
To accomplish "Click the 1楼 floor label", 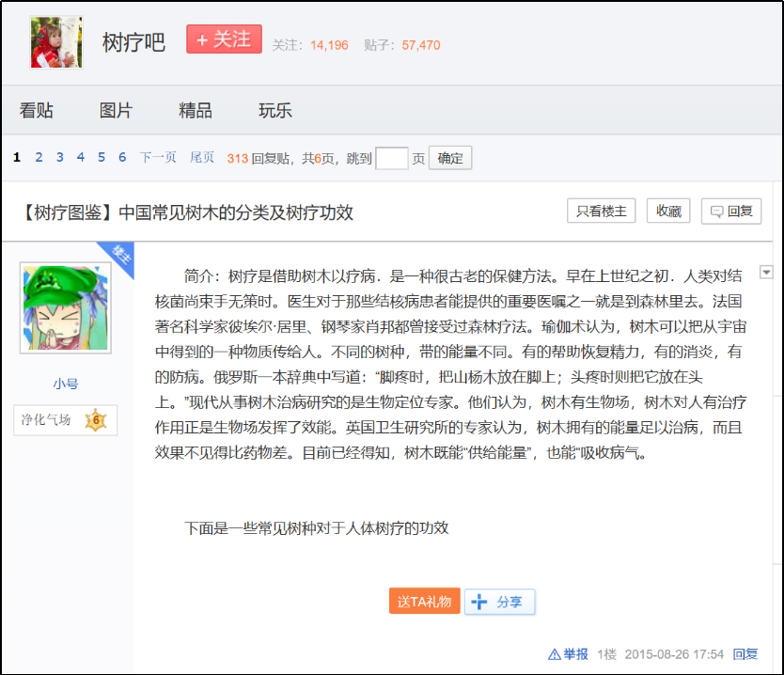I will pyautogui.click(x=606, y=654).
